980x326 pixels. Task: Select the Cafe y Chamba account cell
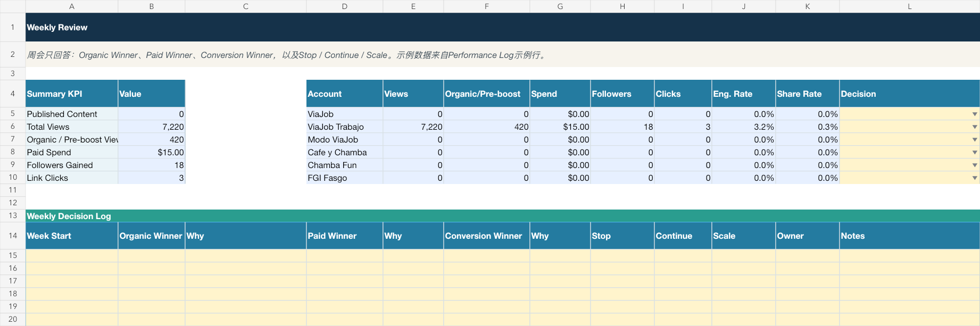pyautogui.click(x=345, y=152)
